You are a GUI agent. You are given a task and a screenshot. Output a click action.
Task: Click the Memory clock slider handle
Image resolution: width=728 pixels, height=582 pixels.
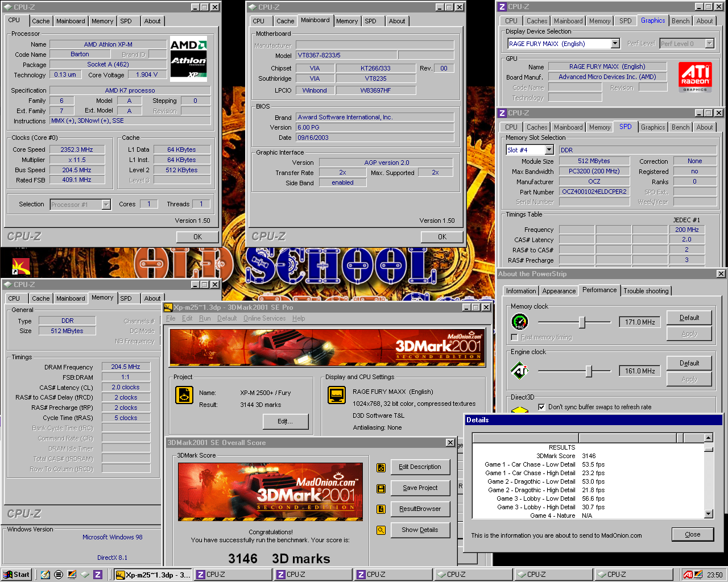coord(582,322)
